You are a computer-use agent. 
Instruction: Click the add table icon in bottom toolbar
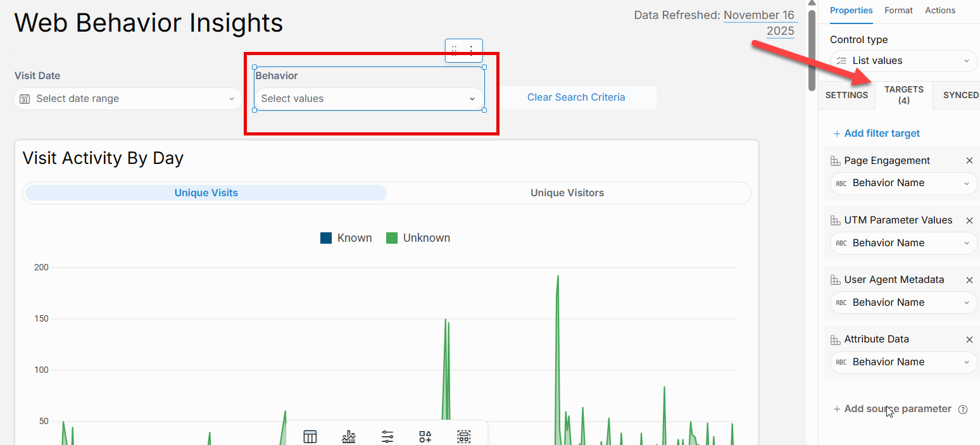tap(310, 436)
